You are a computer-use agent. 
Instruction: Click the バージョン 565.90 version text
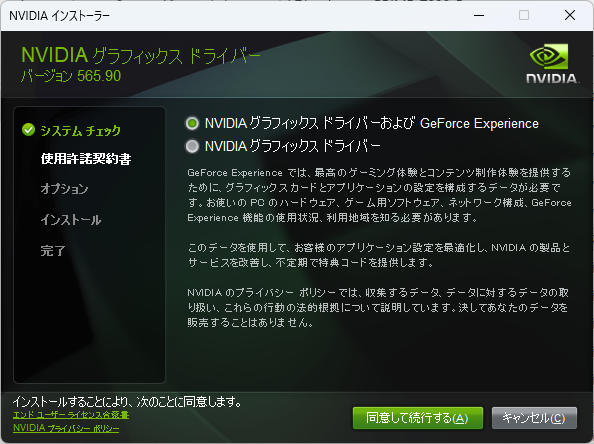(x=71, y=76)
